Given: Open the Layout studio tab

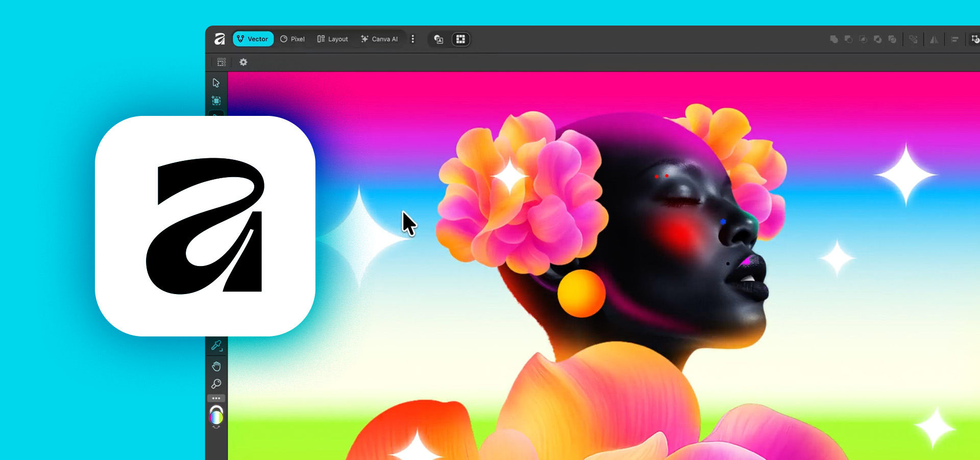Looking at the screenshot, I should (x=332, y=39).
